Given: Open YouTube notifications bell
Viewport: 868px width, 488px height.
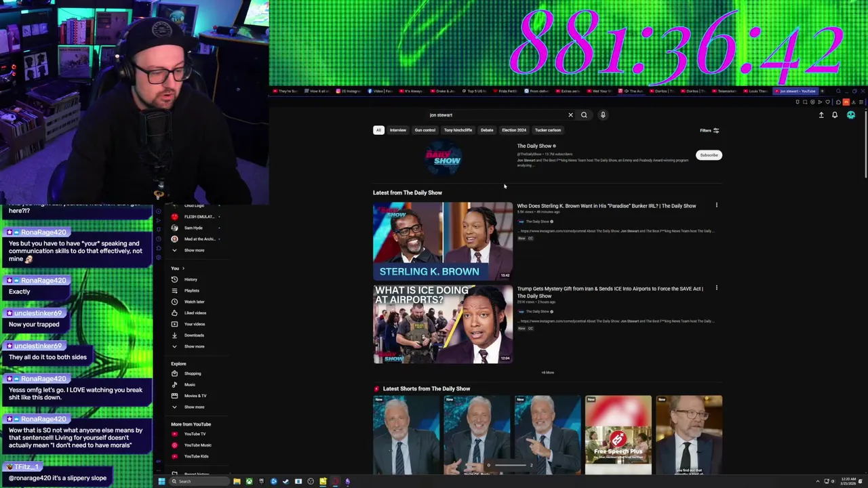Looking at the screenshot, I should point(835,115).
